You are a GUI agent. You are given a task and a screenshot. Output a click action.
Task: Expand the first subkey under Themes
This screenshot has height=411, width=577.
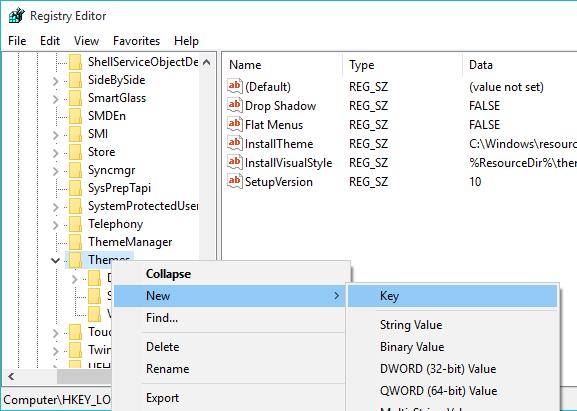tap(75, 279)
